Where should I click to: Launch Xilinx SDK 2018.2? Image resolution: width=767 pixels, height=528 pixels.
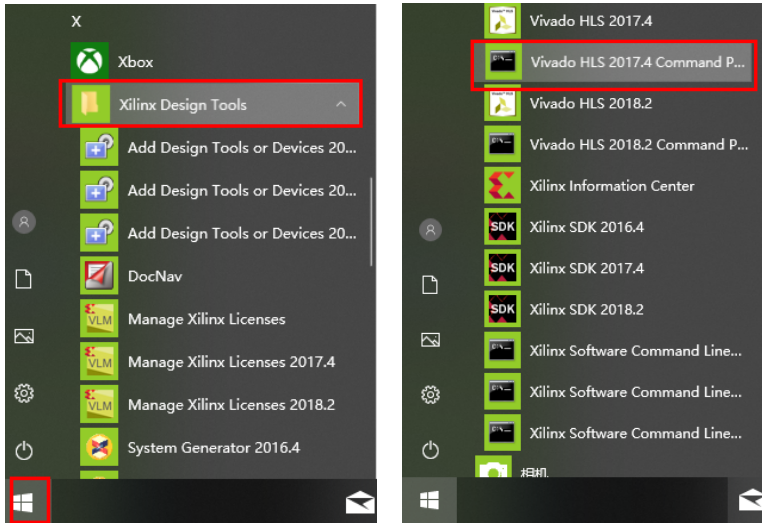point(564,309)
